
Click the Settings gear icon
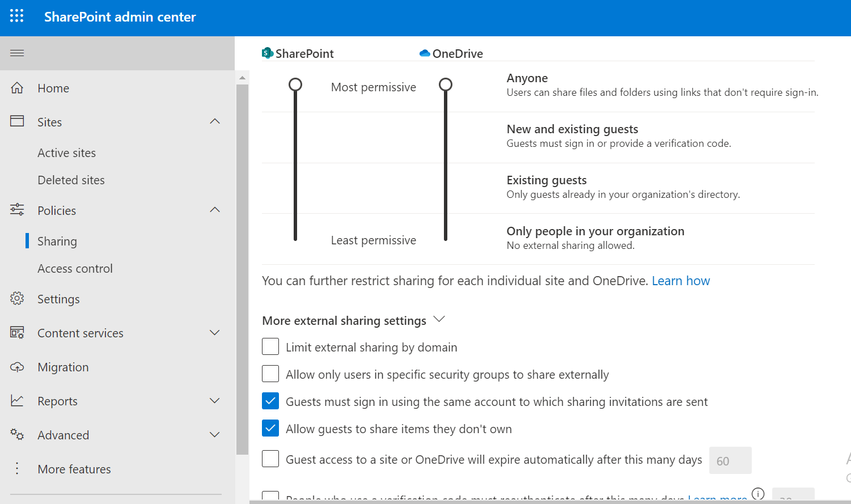(17, 298)
